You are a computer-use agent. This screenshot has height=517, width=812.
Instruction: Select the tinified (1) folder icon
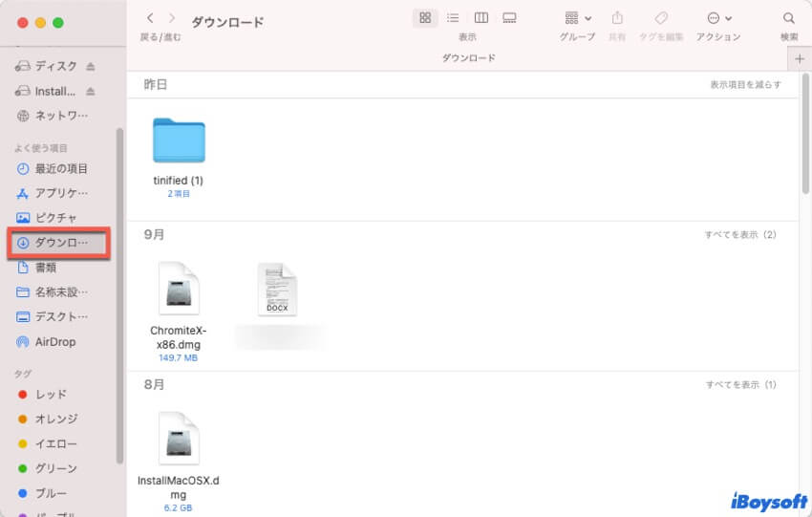coord(180,140)
